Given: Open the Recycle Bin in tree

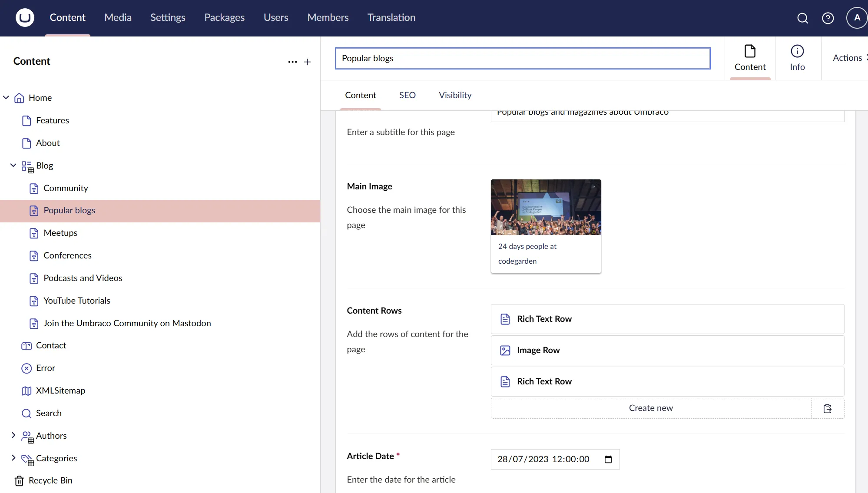Looking at the screenshot, I should (50, 480).
